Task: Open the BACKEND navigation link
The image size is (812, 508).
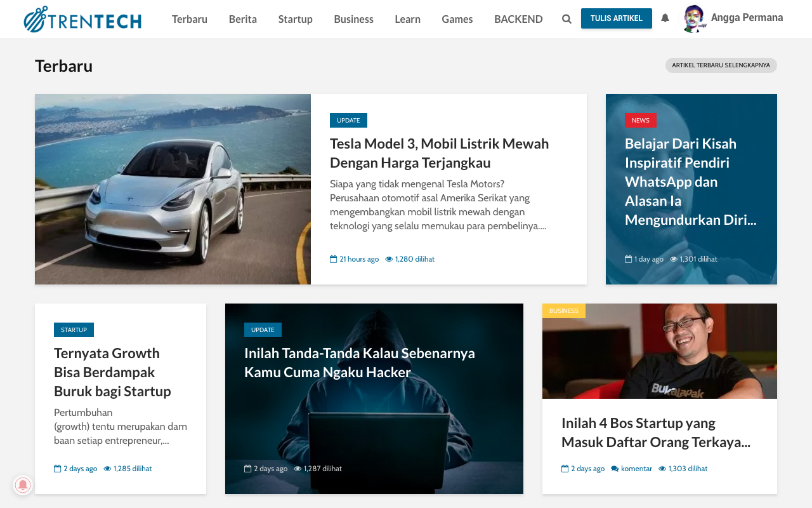Action: 518,19
